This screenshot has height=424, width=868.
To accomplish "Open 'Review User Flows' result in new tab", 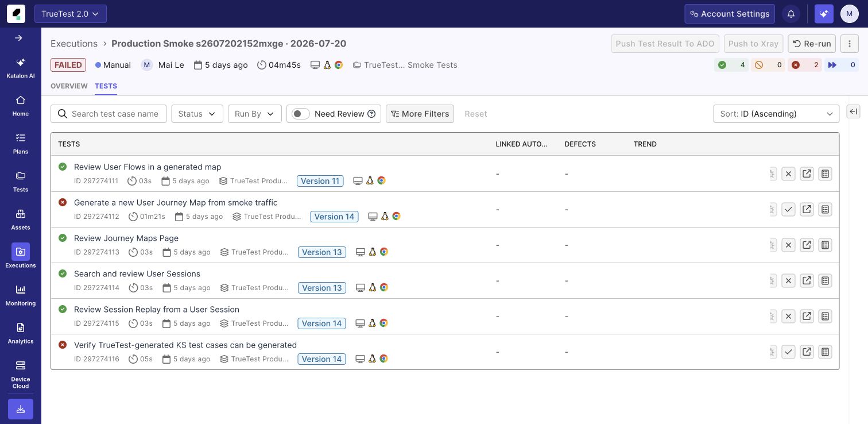I will coord(807,174).
